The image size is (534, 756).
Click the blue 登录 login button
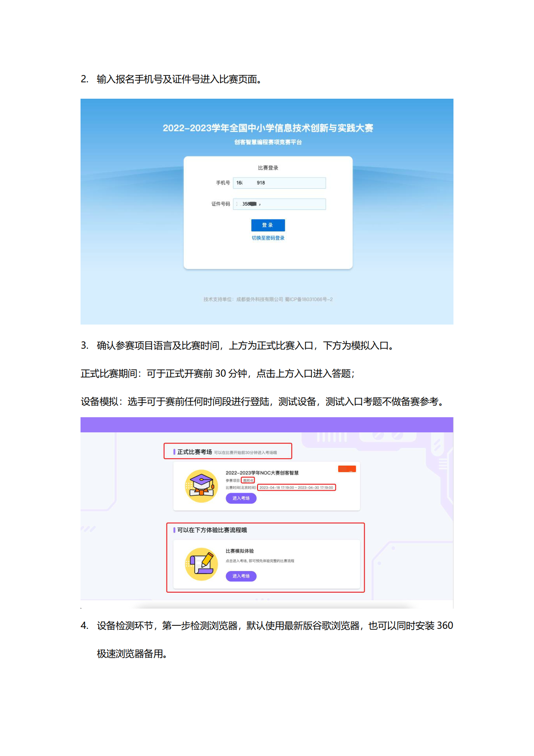click(268, 225)
